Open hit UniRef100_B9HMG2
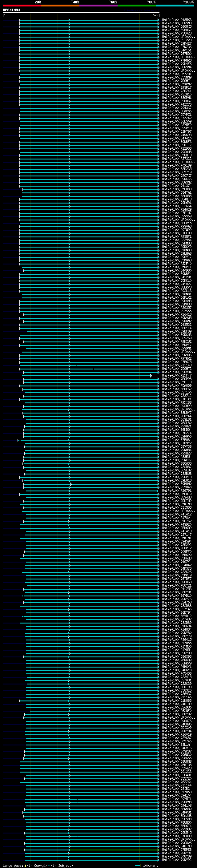The height and width of the screenshot is (868, 197). [x=177, y=30]
